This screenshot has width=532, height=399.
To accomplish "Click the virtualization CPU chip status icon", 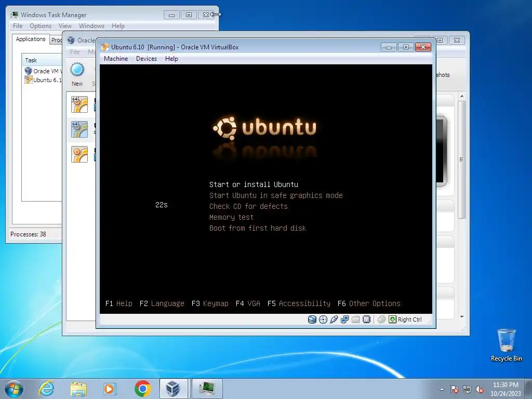I will tap(366, 320).
